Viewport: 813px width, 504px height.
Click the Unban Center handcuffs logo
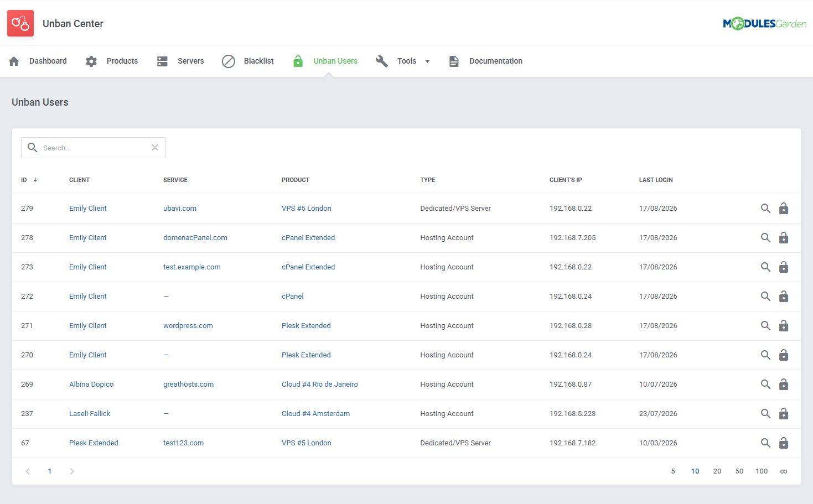pos(20,23)
